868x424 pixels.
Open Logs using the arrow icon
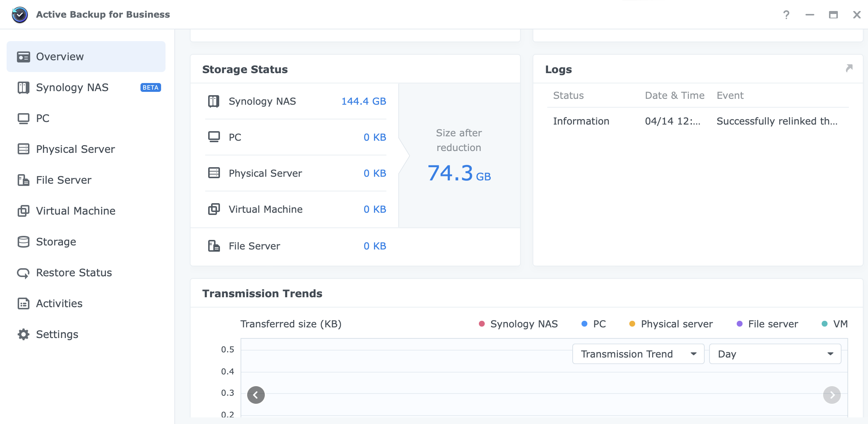(849, 68)
